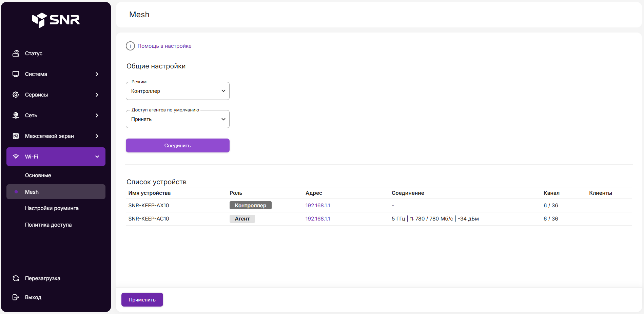Image resolution: width=644 pixels, height=314 pixels.
Task: Click the Перезагрузка reload icon
Action: [16, 278]
